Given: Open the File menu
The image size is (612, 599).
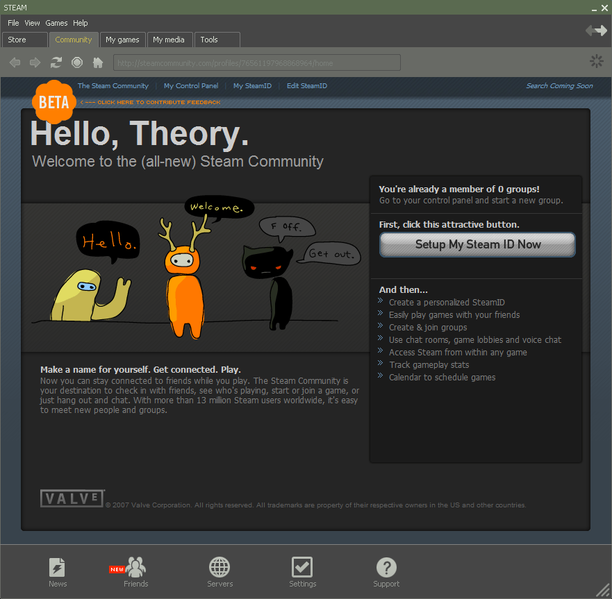Looking at the screenshot, I should tap(13, 23).
